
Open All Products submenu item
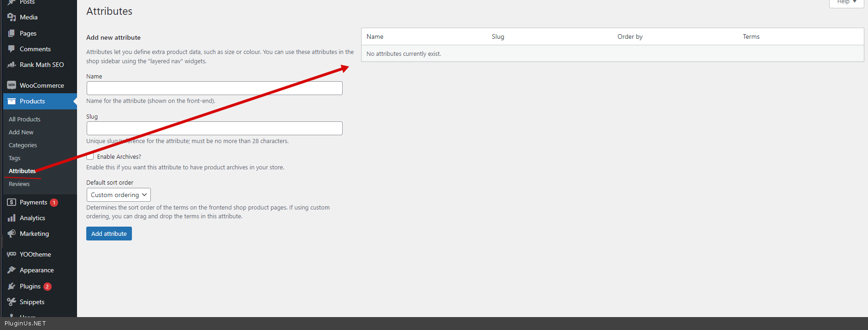point(24,119)
